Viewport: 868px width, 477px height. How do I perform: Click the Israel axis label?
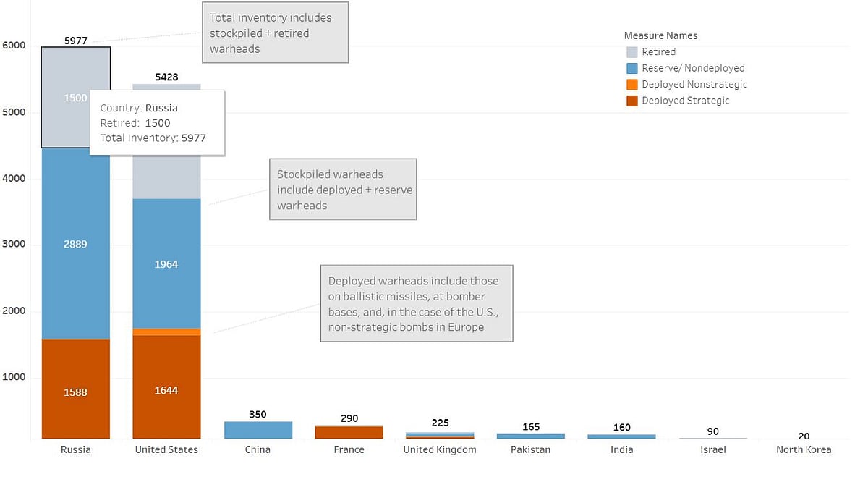coord(712,449)
